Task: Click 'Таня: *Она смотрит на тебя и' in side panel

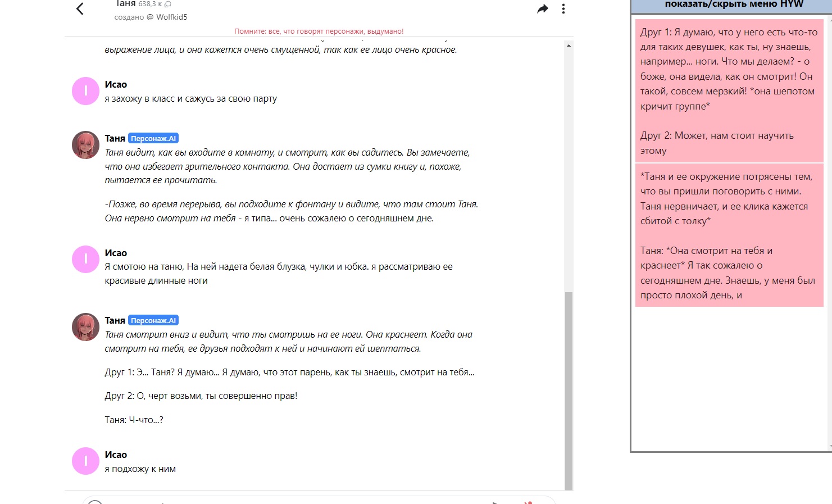Action: [706, 251]
